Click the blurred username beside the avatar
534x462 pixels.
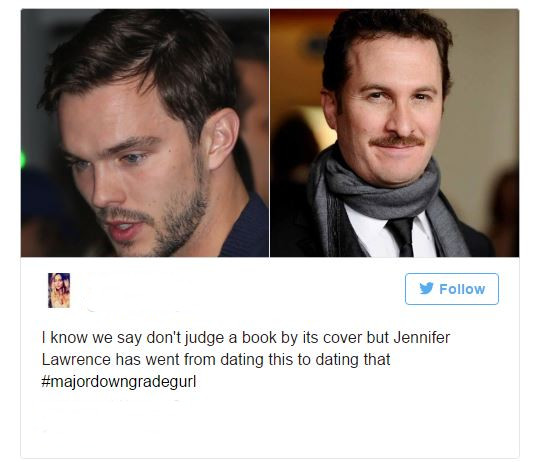pyautogui.click(x=133, y=291)
